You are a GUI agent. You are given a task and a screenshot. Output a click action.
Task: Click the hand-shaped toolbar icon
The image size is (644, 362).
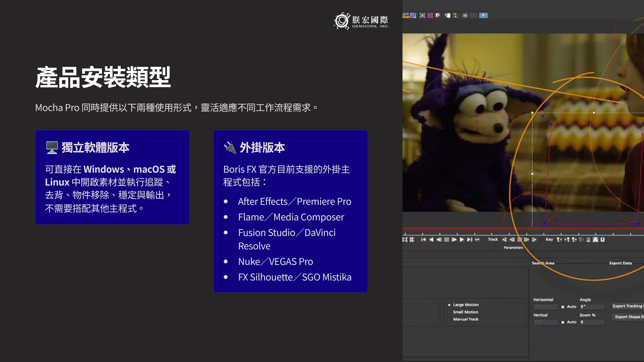tap(448, 16)
